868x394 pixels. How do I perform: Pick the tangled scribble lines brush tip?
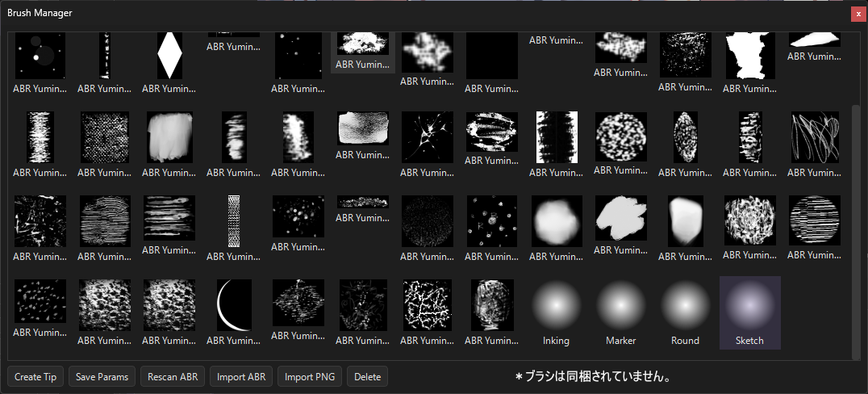814,137
